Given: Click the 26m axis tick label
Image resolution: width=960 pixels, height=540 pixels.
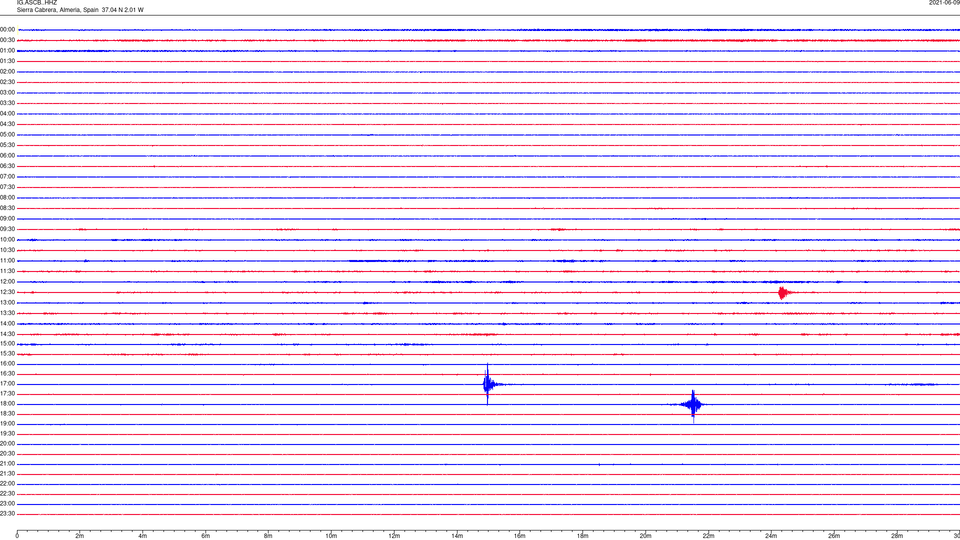Looking at the screenshot, I should click(834, 536).
